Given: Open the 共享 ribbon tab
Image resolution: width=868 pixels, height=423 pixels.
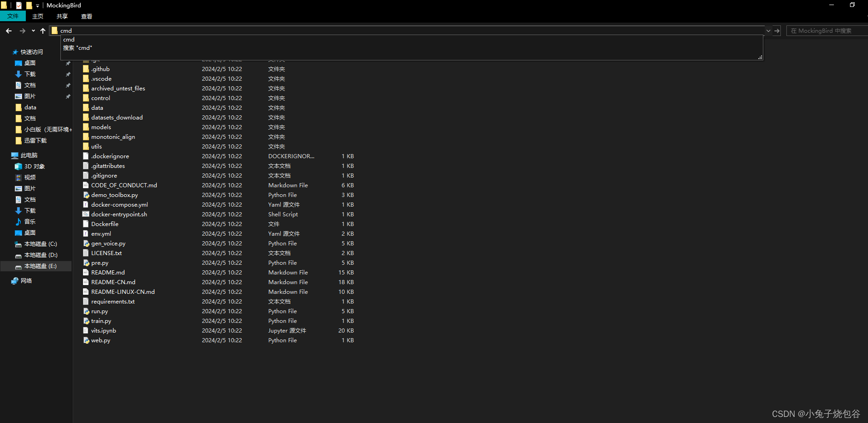Looking at the screenshot, I should pos(62,16).
